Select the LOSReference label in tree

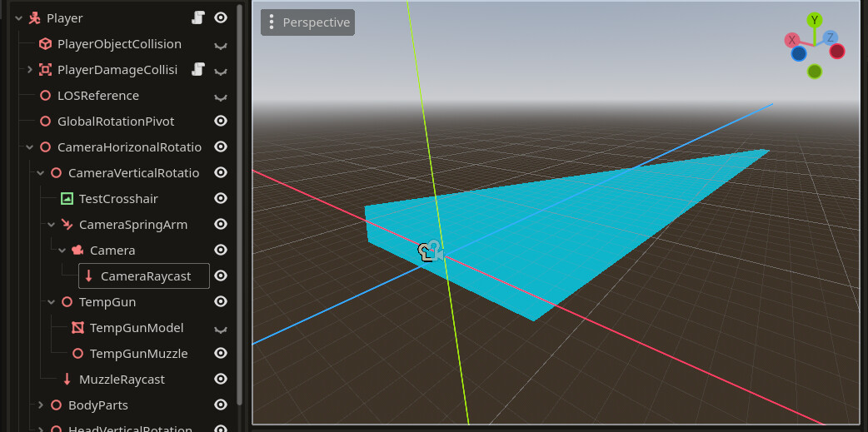point(98,96)
